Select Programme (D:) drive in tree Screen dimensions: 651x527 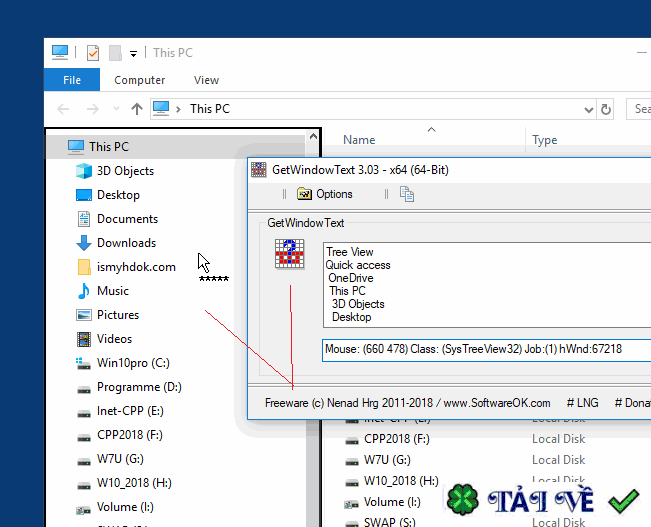tap(139, 387)
